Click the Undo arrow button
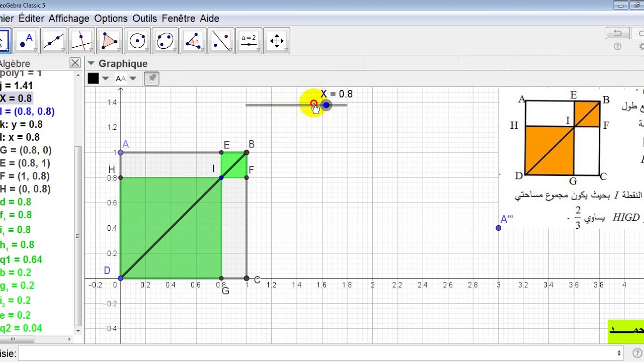This screenshot has width=644, height=362. [x=617, y=34]
